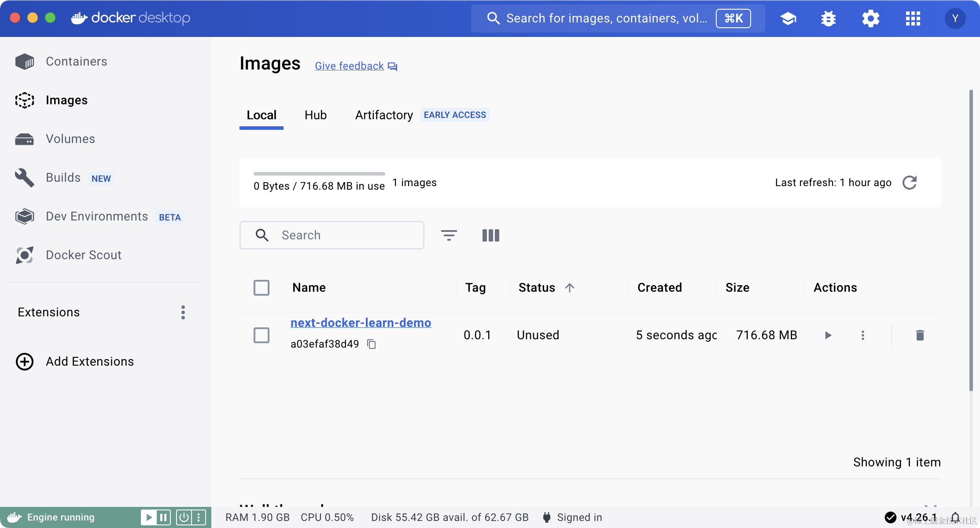
Task: Open the troubleshoot bug icon
Action: [828, 18]
